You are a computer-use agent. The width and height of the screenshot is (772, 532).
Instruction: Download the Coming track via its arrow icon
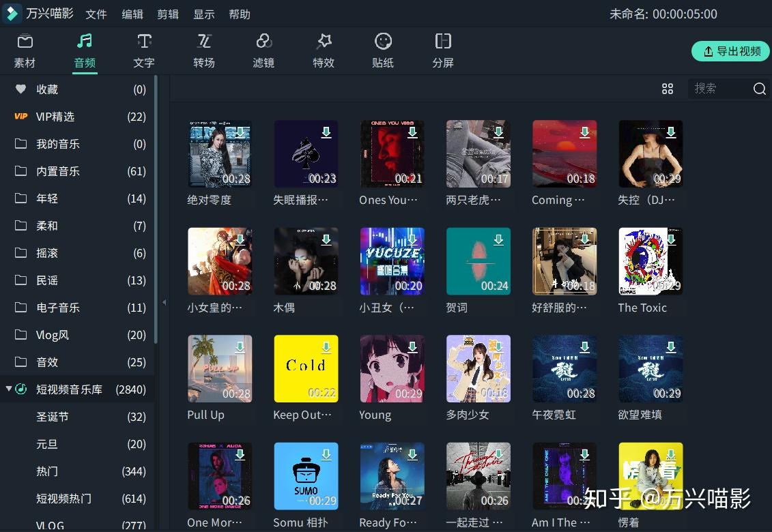coord(584,132)
